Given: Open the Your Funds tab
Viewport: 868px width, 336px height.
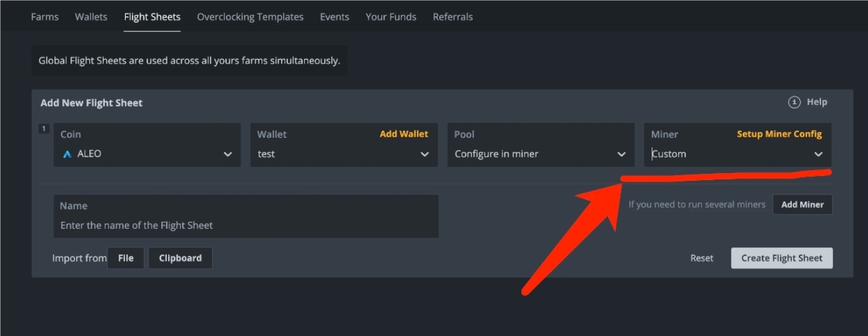Looking at the screenshot, I should pyautogui.click(x=391, y=17).
